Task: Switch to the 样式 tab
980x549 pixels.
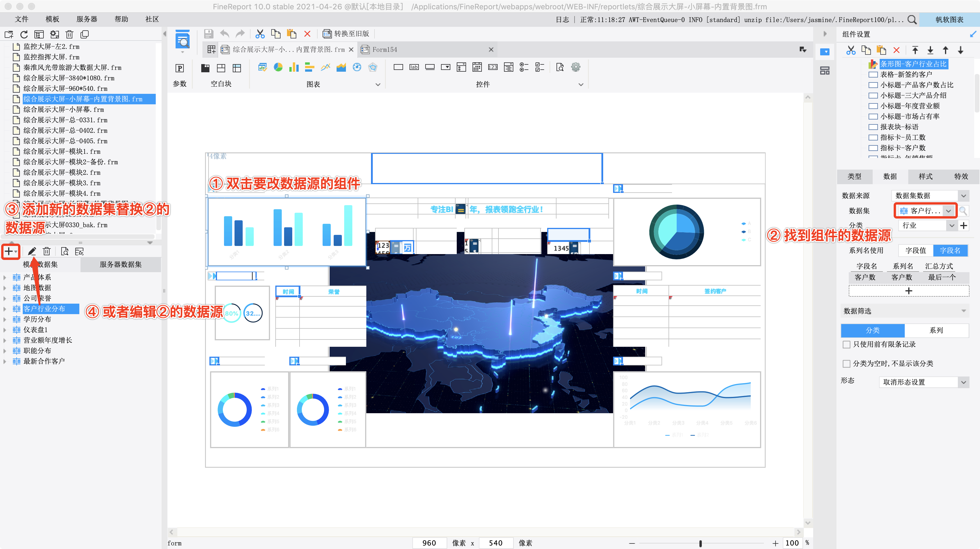Action: (x=925, y=176)
